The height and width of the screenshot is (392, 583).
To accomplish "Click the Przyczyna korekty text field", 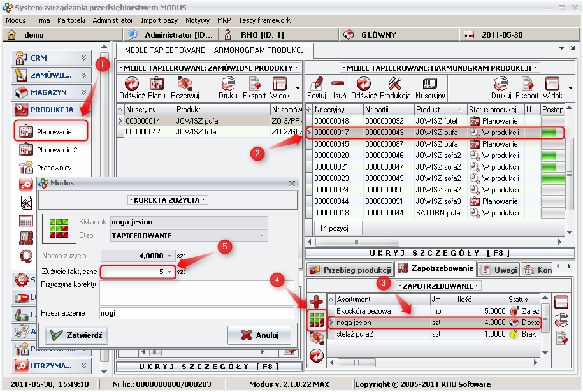I will pos(196,293).
